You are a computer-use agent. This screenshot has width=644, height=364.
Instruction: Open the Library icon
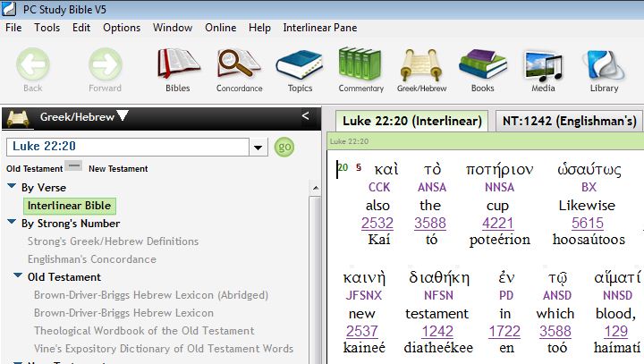[x=604, y=65]
